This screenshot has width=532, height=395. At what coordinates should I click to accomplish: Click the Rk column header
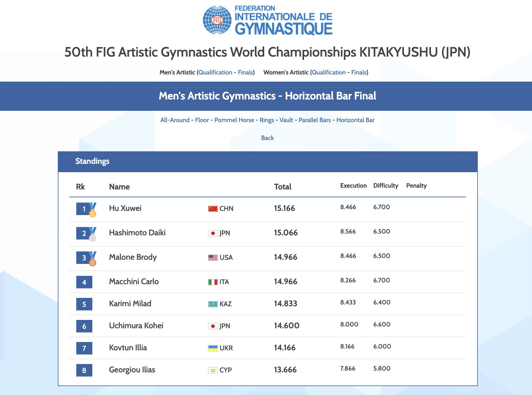click(x=80, y=187)
